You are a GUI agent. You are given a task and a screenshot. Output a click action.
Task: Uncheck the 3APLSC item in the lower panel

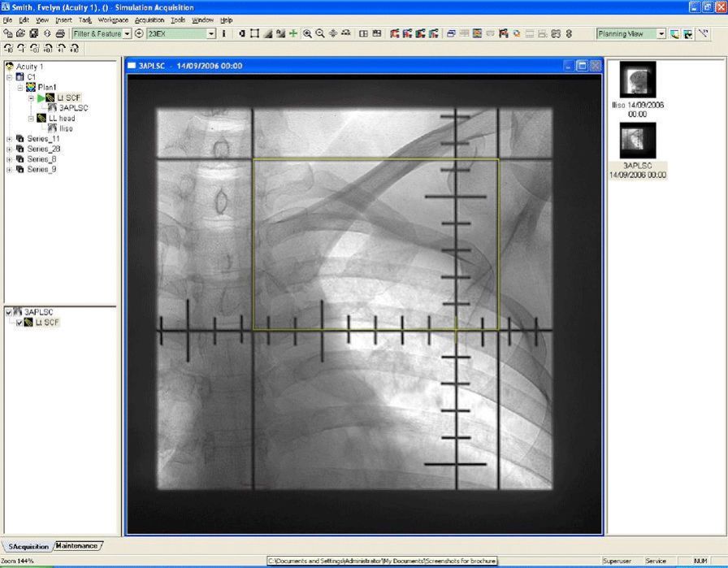(x=8, y=311)
